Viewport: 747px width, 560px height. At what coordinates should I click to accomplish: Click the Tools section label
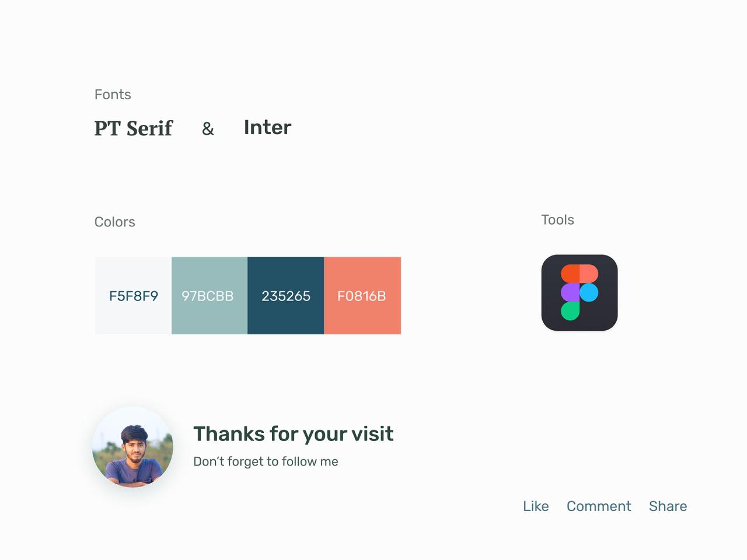(557, 220)
